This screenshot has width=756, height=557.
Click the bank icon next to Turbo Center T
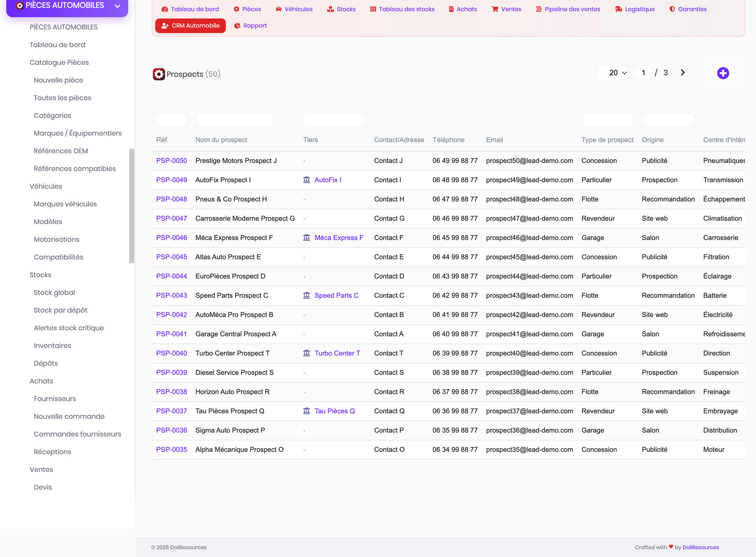(x=307, y=353)
